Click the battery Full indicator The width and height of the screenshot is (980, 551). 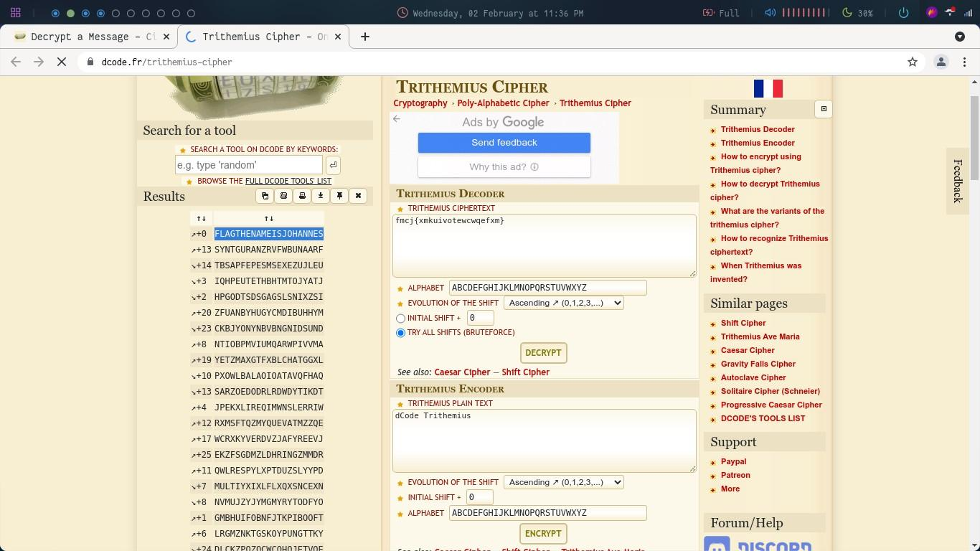(721, 13)
